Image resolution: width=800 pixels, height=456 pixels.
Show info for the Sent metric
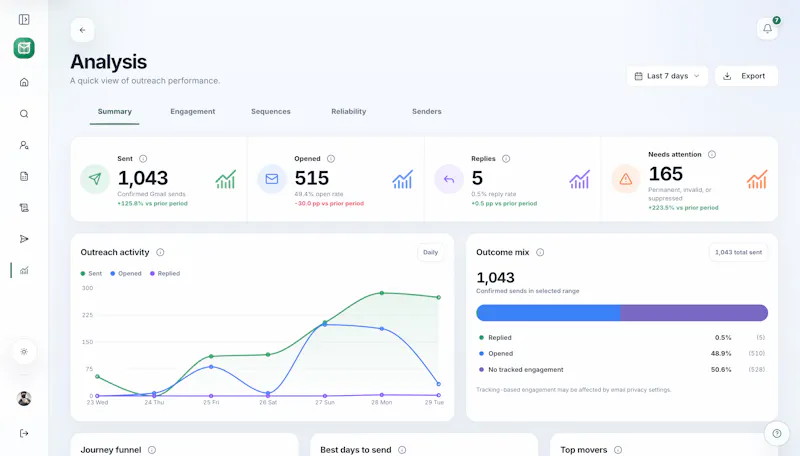[x=143, y=159]
